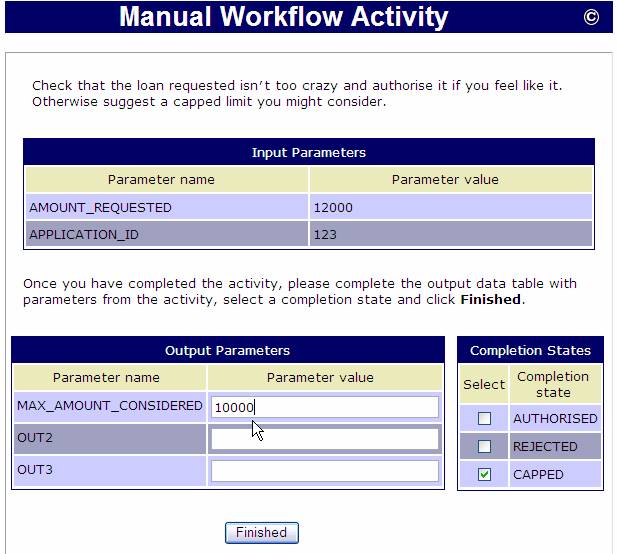
Task: Uncheck the CAPPED completion state checkbox
Action: [485, 475]
